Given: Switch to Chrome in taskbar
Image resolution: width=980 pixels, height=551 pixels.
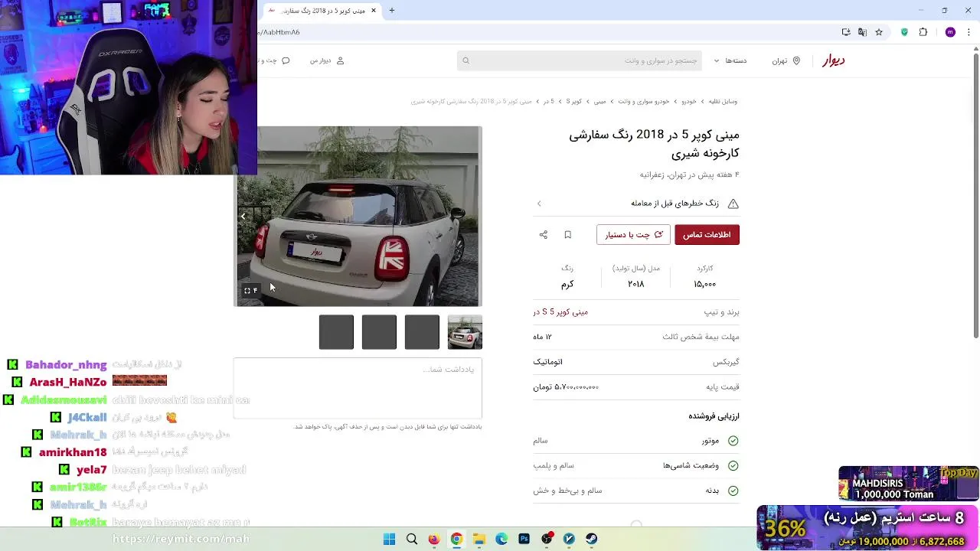Looking at the screenshot, I should 456,539.
